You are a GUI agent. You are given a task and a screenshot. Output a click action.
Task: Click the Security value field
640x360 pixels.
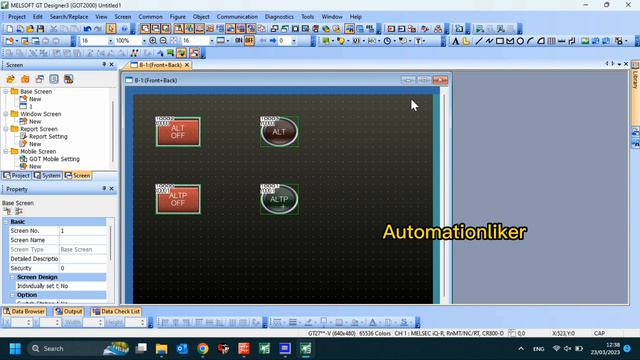[x=83, y=268]
